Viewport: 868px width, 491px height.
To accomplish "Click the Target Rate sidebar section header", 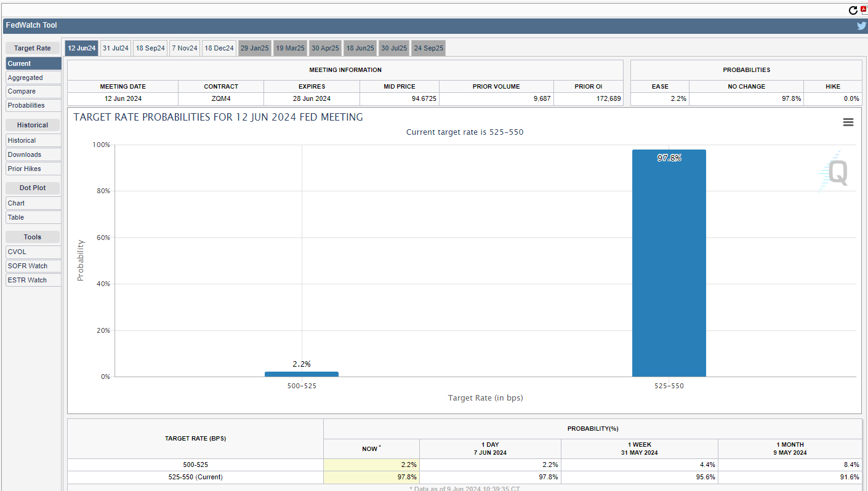I will (x=33, y=48).
